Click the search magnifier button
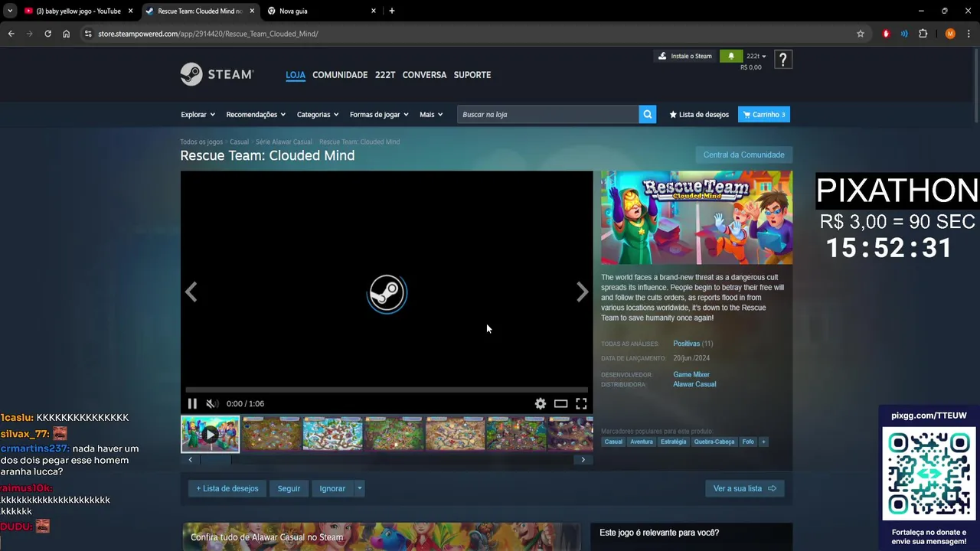This screenshot has height=551, width=980. pos(648,114)
